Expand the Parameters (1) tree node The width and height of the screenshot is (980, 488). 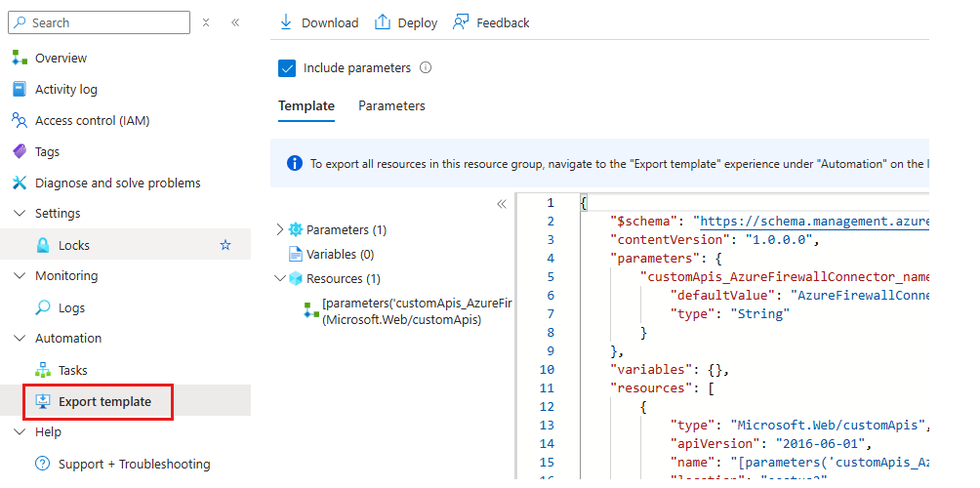coord(279,230)
